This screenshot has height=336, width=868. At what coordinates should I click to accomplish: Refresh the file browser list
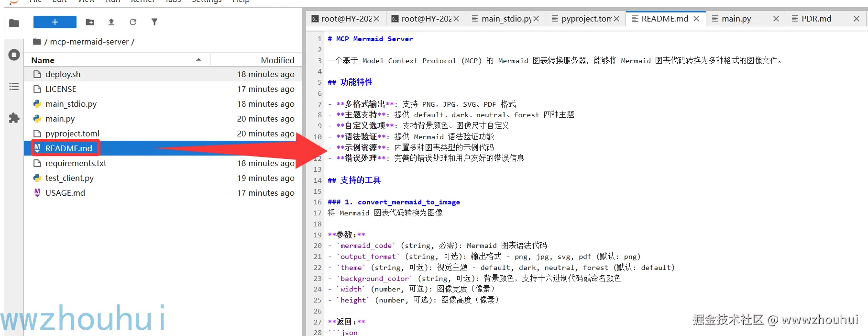(133, 22)
